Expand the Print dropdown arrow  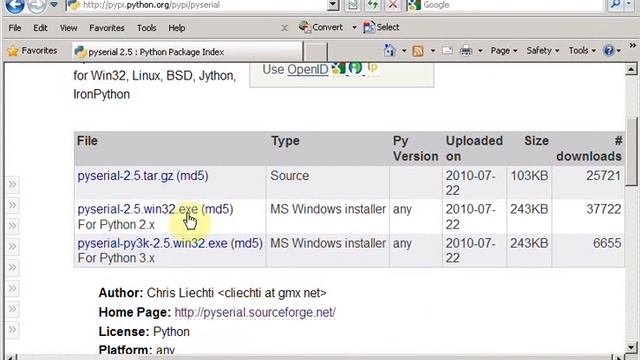[480, 51]
